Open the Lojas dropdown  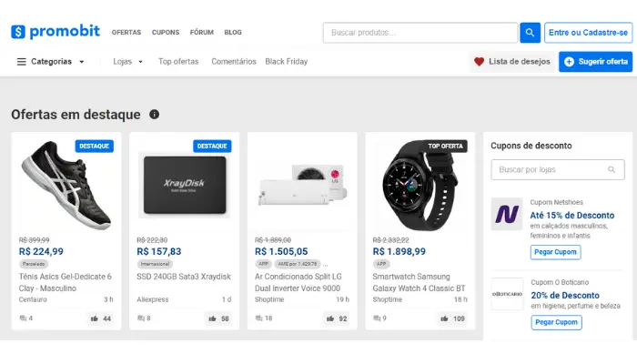pyautogui.click(x=128, y=62)
